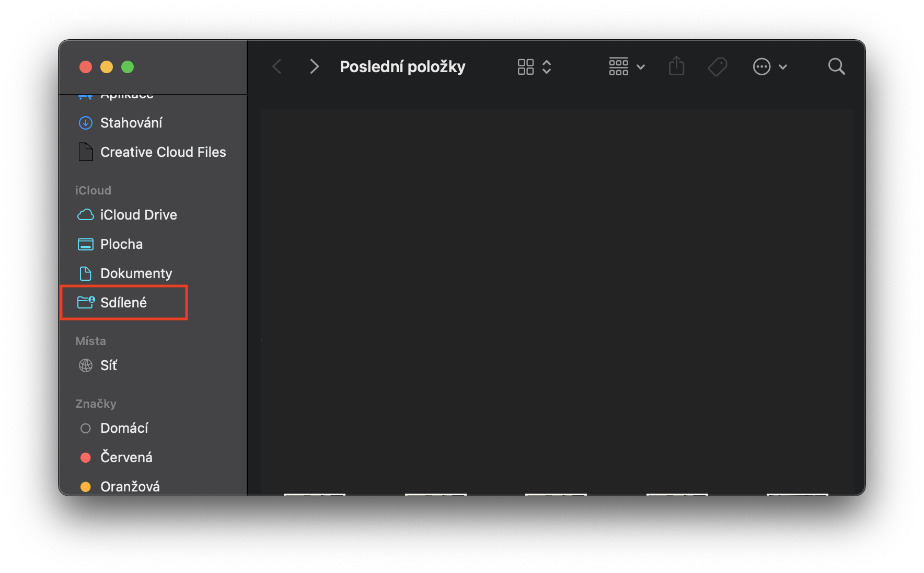Open the ellipsis actions menu
Screen dimensions: 924x573
pos(770,67)
